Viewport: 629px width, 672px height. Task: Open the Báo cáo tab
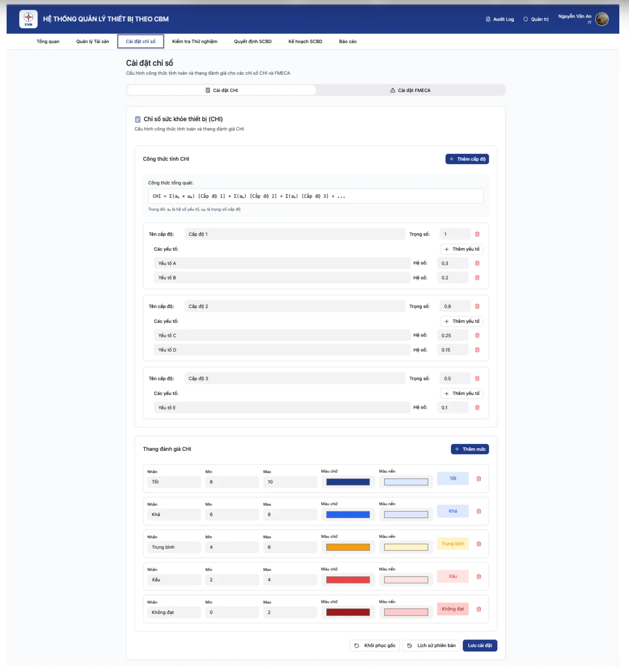pyautogui.click(x=348, y=41)
